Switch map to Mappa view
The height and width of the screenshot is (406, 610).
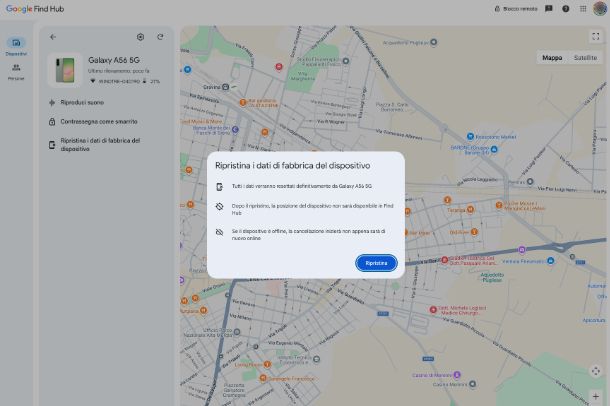pos(552,58)
